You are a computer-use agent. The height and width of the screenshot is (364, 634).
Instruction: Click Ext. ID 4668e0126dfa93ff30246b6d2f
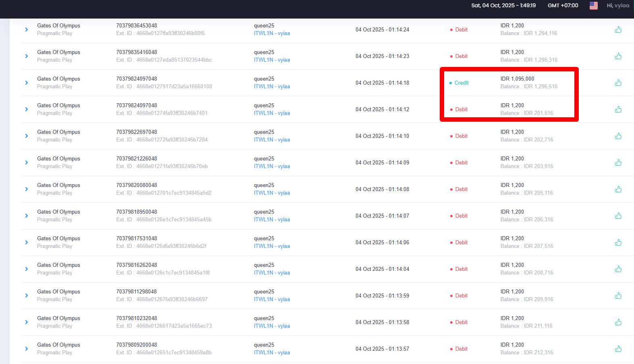tap(161, 246)
